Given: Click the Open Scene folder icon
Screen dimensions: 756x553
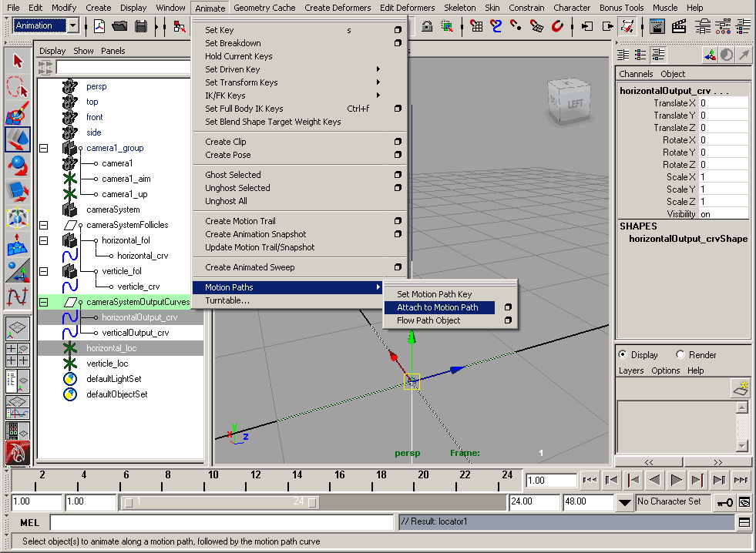Looking at the screenshot, I should [x=119, y=26].
